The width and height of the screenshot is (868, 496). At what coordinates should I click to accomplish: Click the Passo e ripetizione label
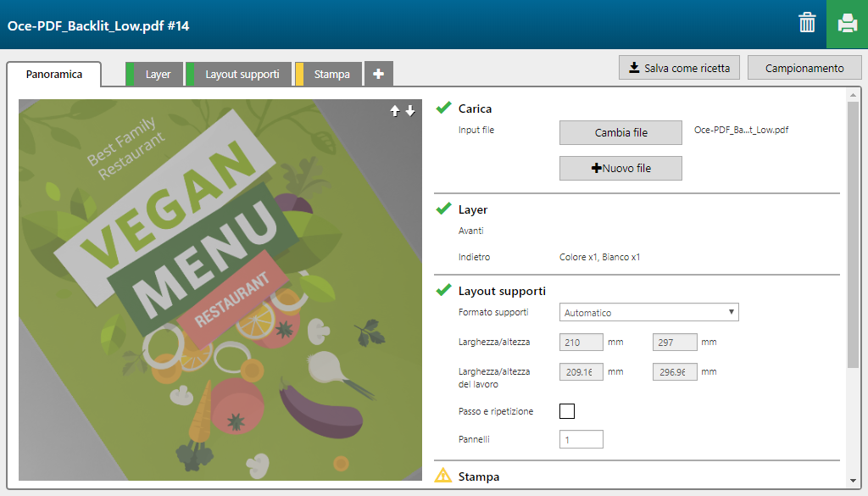(x=496, y=411)
